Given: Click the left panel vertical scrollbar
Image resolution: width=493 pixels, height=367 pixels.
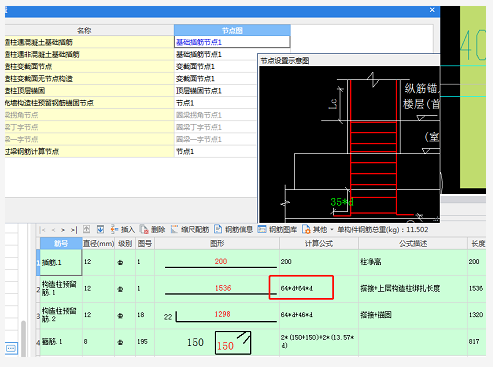Looking at the screenshot, I should pos(23,339).
